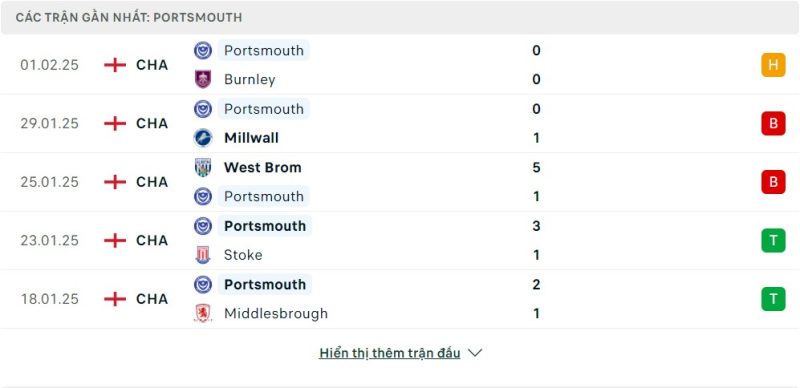800x388 pixels.
Task: Click the orange H draw result badge
Action: point(773,65)
